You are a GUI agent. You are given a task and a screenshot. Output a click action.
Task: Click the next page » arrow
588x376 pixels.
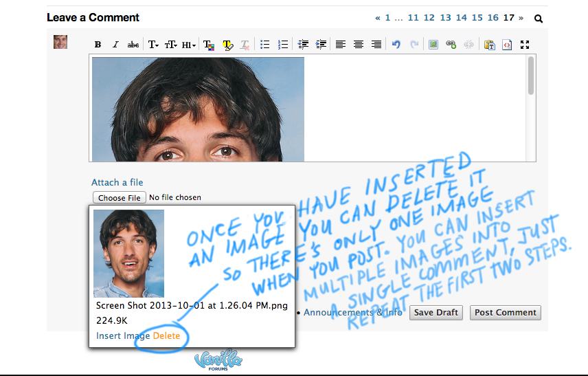point(521,18)
